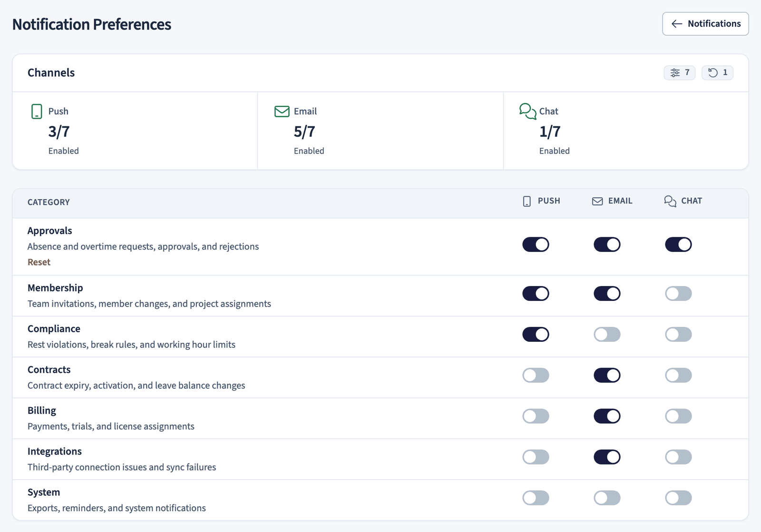Click the CATEGORY column header
The height and width of the screenshot is (532, 761).
pyautogui.click(x=49, y=202)
